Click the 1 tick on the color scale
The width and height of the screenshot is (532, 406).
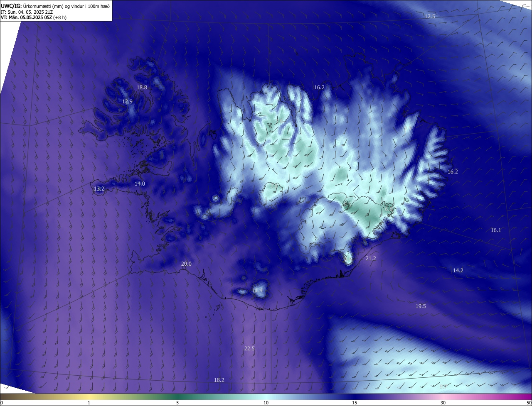[89, 403]
